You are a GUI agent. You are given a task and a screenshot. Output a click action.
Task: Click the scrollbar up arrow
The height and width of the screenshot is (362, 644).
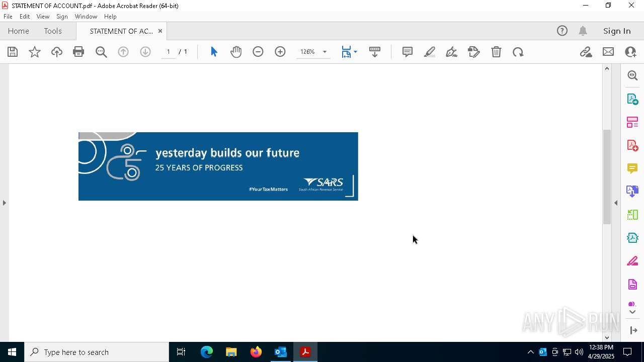point(607,68)
